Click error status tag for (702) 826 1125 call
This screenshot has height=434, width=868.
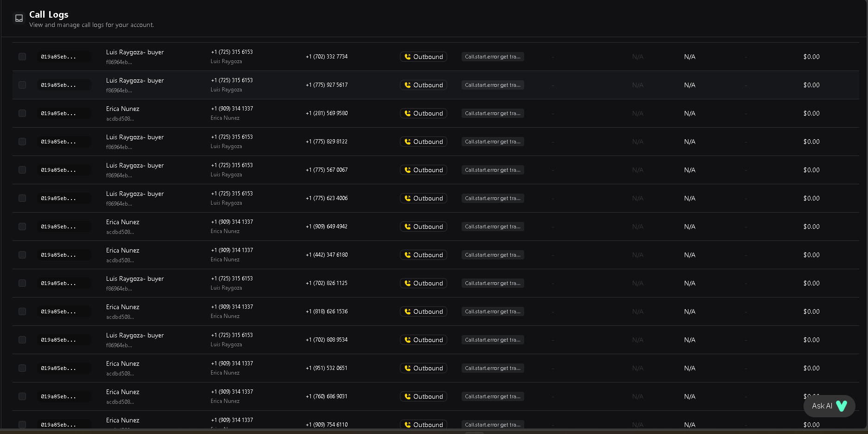click(x=492, y=283)
